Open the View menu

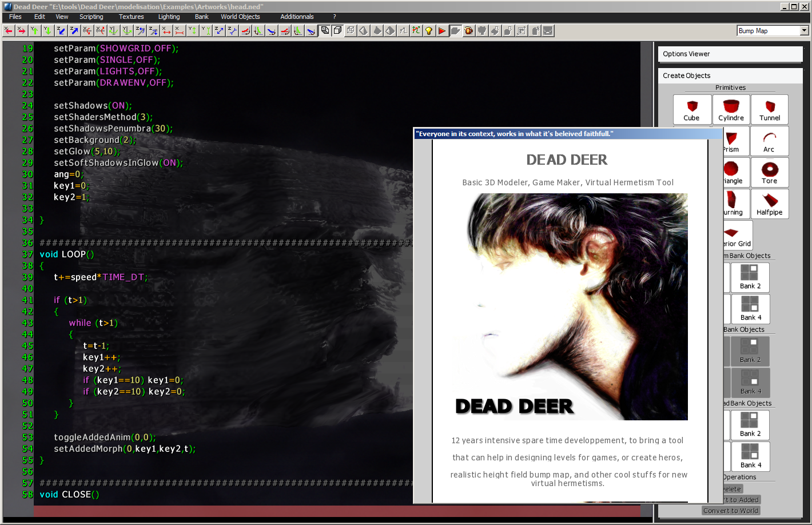point(62,17)
